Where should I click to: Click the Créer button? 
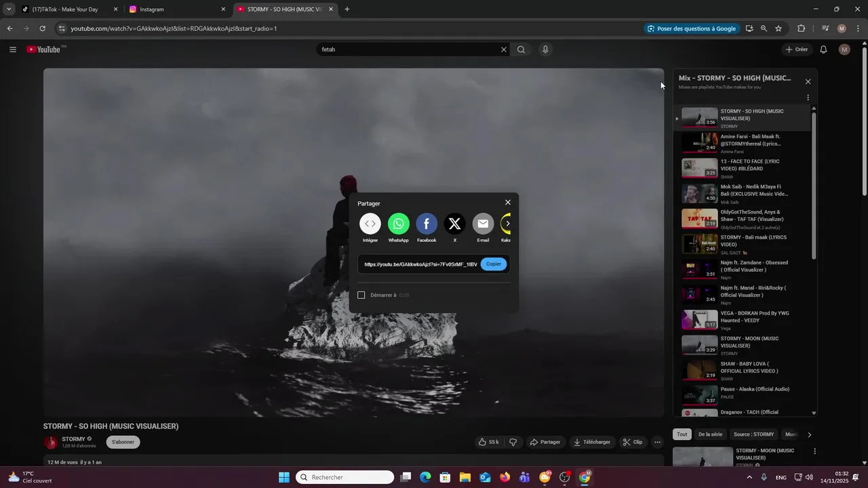797,49
